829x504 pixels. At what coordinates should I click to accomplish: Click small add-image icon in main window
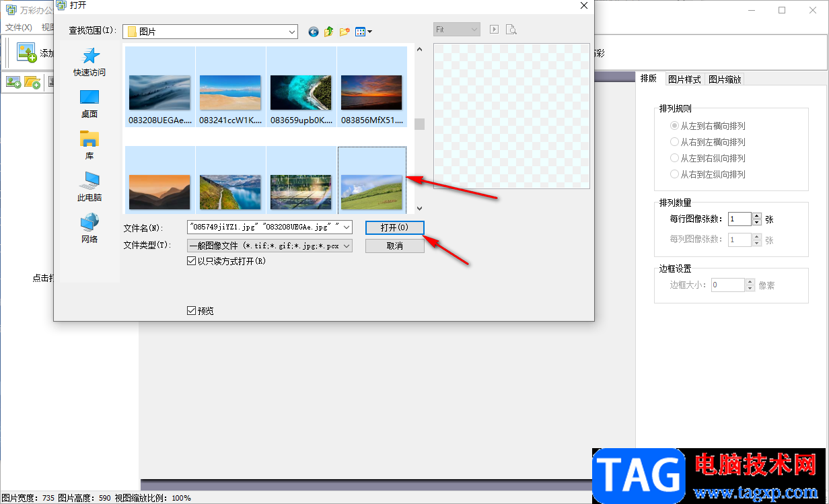13,82
